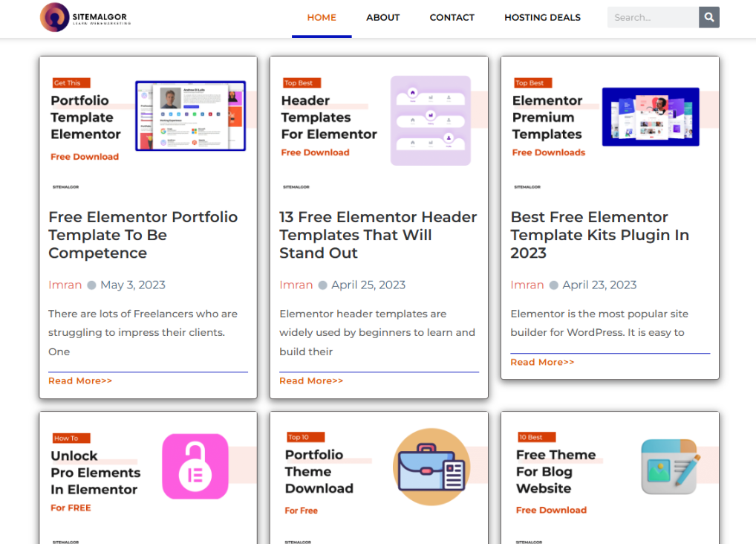
Task: Click the Sitemalgor logo in header
Action: [x=85, y=17]
